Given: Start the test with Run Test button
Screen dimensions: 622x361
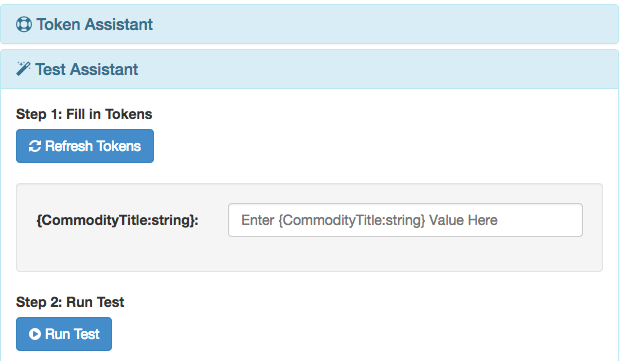Looking at the screenshot, I should 64,334.
